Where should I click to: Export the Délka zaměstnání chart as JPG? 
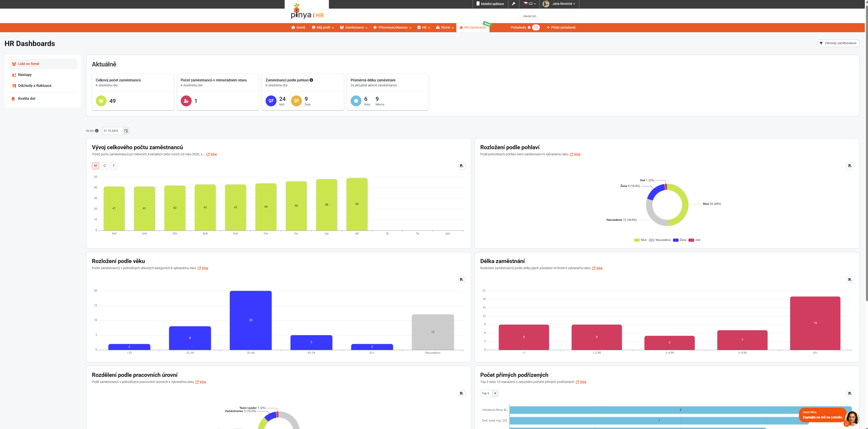(x=850, y=280)
